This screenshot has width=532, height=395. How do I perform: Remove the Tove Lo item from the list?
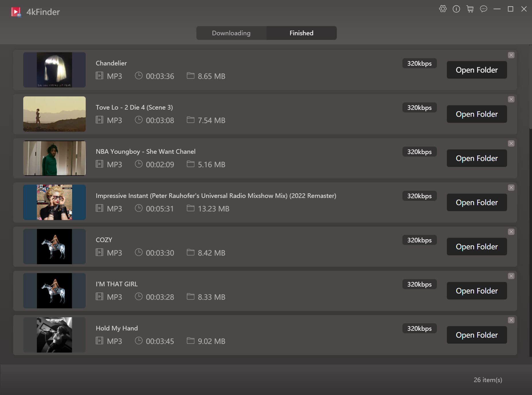coord(511,99)
